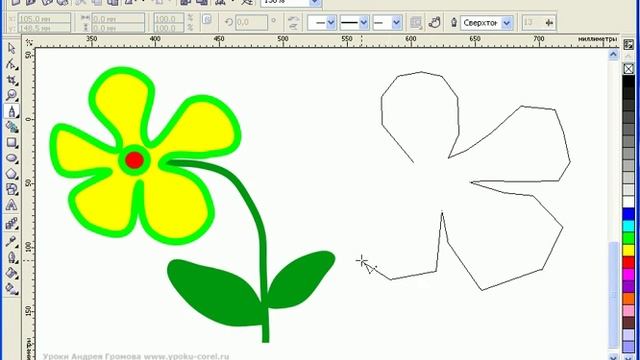The image size is (640, 360).
Task: Select the red flower center circle
Action: pyautogui.click(x=134, y=160)
